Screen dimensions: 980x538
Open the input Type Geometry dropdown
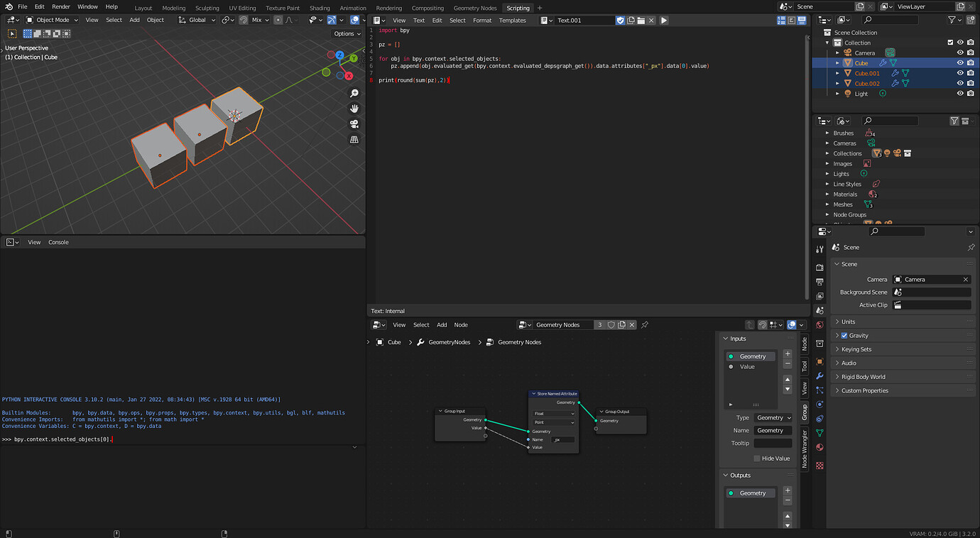point(773,418)
